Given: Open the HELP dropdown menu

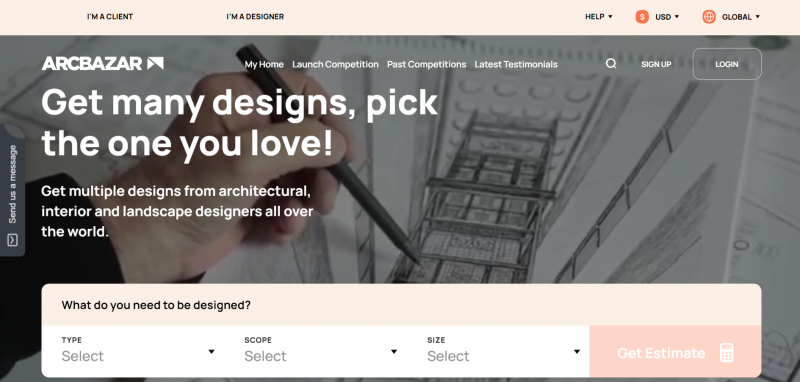Looking at the screenshot, I should point(598,17).
